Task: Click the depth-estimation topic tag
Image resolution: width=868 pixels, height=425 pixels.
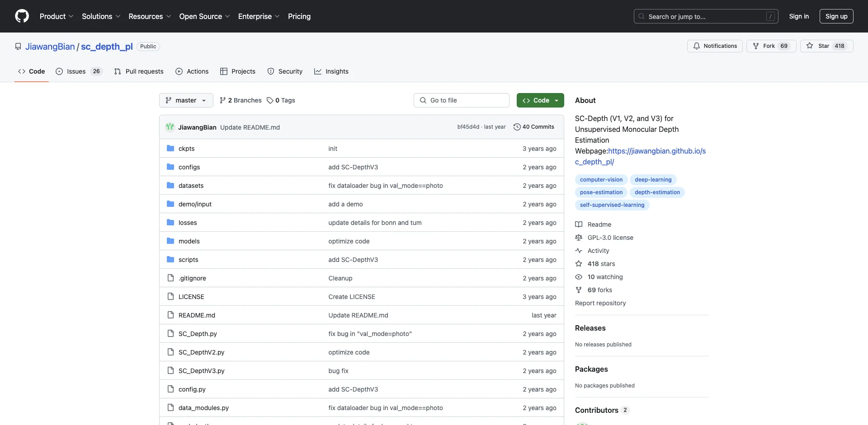Action: (x=657, y=192)
